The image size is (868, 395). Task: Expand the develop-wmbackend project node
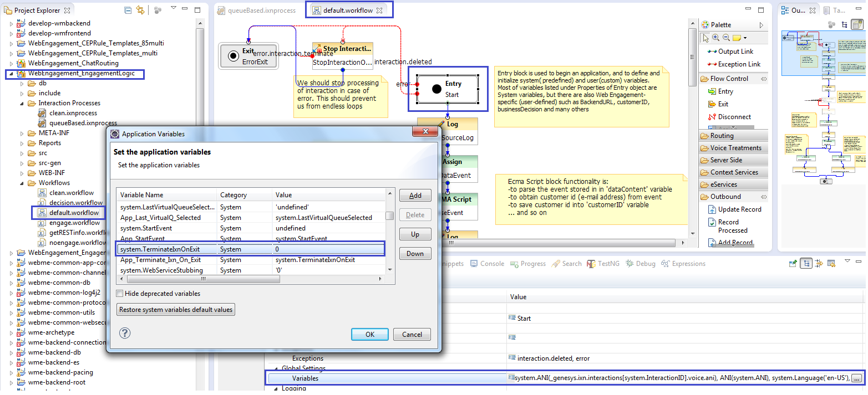click(11, 23)
